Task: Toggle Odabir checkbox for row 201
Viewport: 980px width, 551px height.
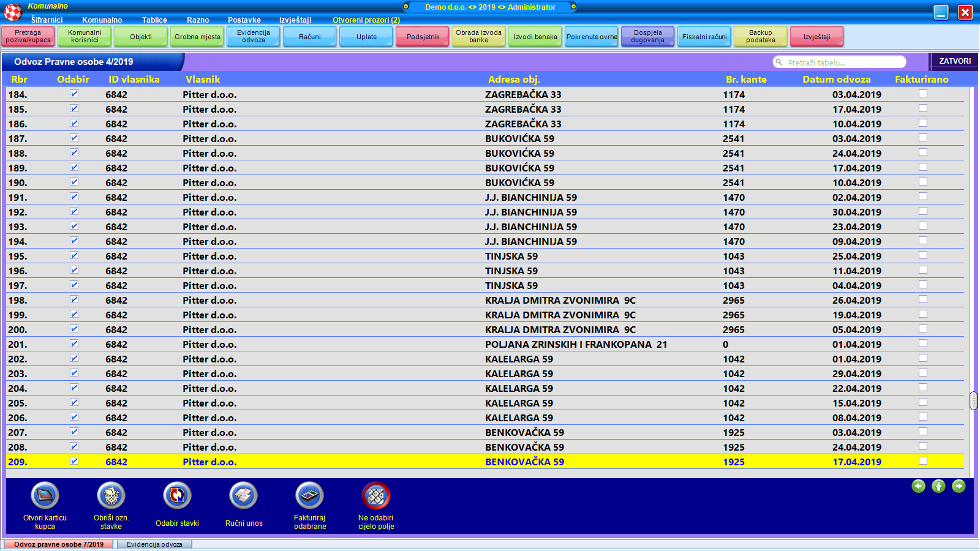Action: [74, 343]
